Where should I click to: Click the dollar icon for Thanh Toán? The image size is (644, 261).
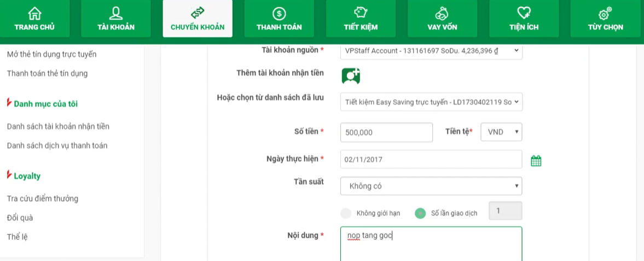pos(279,14)
